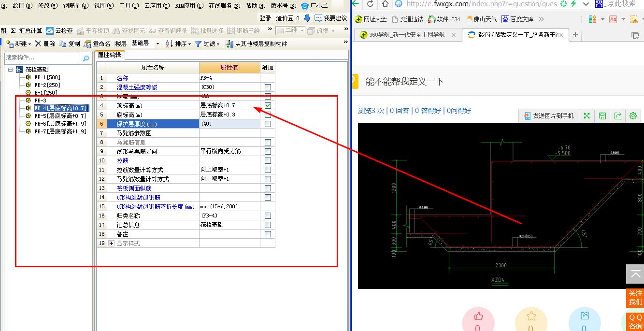Viewport: 644px width, 331px height.
Task: Click the fullscreen expand icon on image toolbar
Action: point(587,116)
